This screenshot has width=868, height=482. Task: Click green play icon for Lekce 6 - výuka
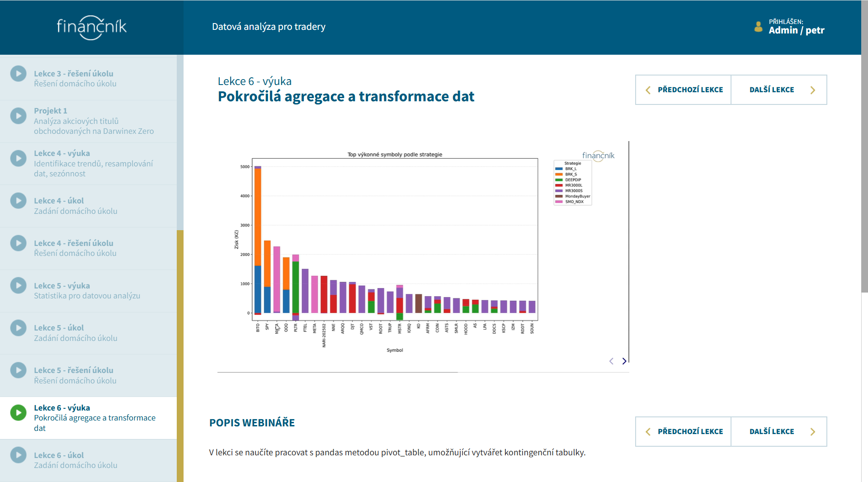(19, 412)
